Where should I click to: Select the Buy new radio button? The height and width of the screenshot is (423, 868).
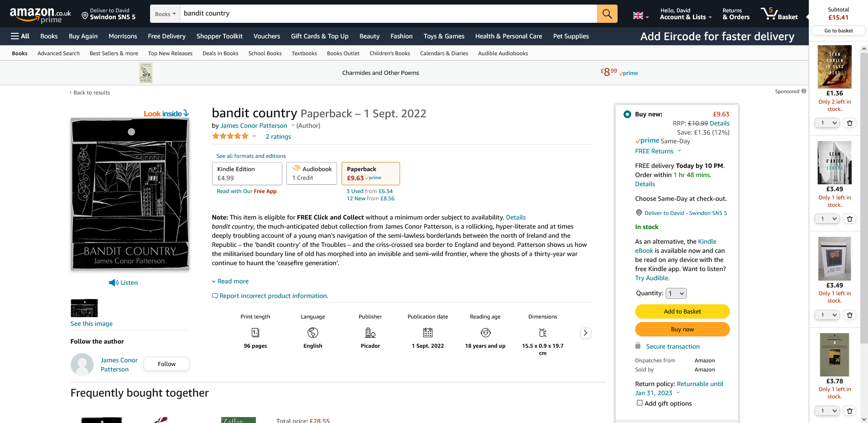tap(627, 115)
